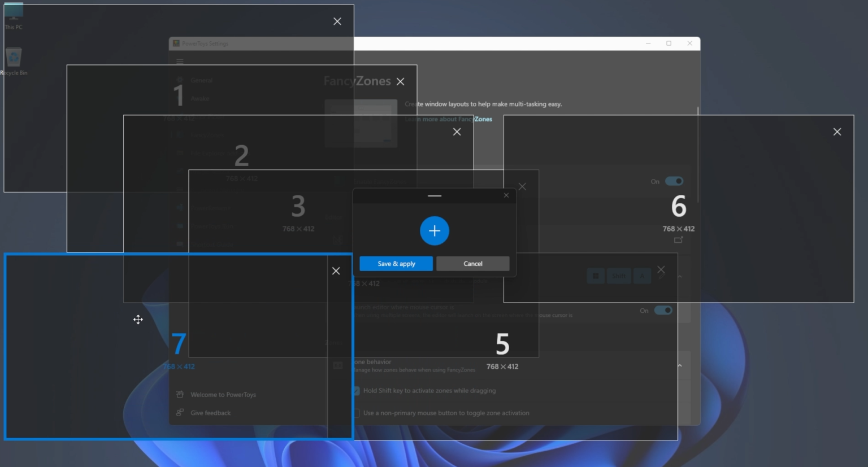This screenshot has height=467, width=868.
Task: Click the pop-out editor icon below zone 6
Action: [x=678, y=239]
